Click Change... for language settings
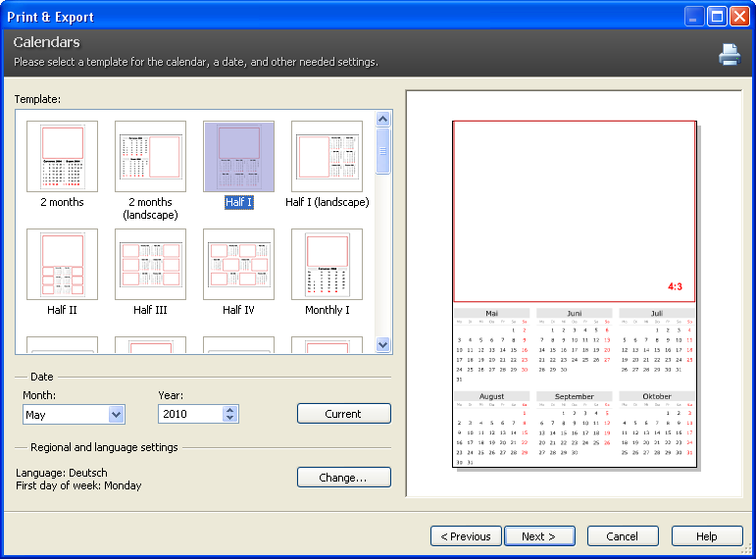This screenshot has height=559, width=756. (344, 478)
